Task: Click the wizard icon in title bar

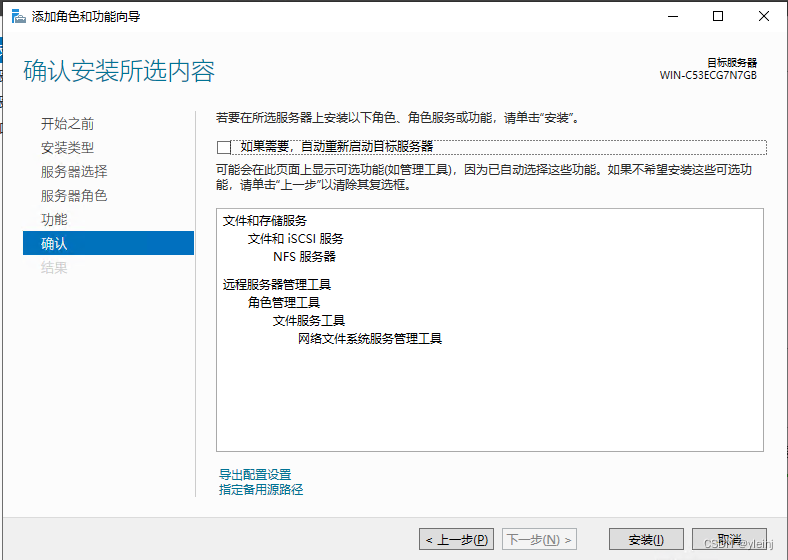Action: [19, 17]
